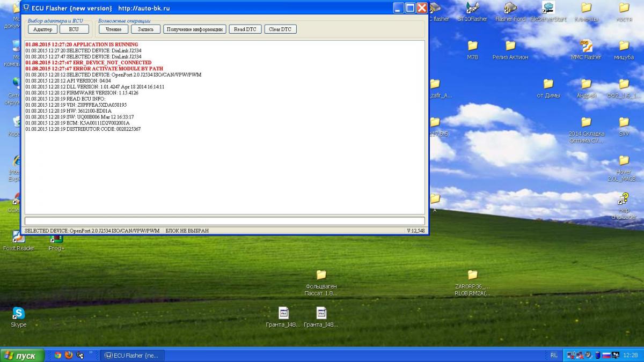Click the clock showing 12:28
The image size is (644, 362).
[x=631, y=355]
